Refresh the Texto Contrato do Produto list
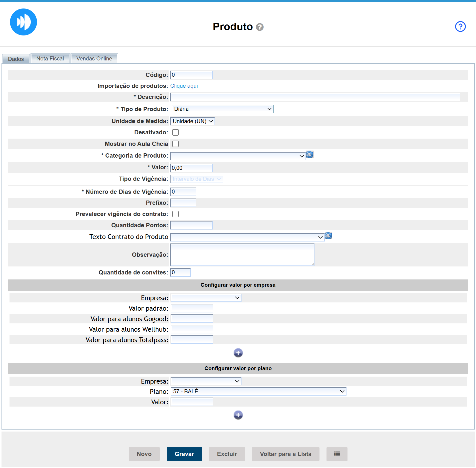Viewport: 476px width, 468px height. tap(328, 236)
